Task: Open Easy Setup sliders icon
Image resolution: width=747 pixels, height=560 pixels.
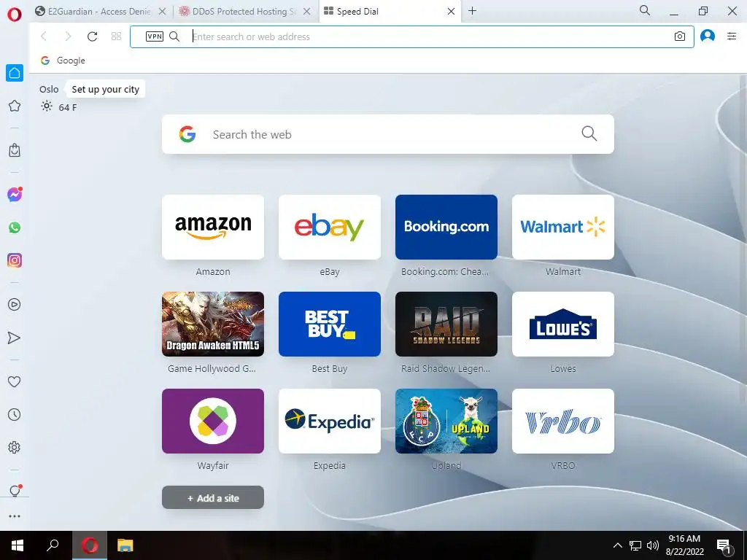Action: (732, 36)
